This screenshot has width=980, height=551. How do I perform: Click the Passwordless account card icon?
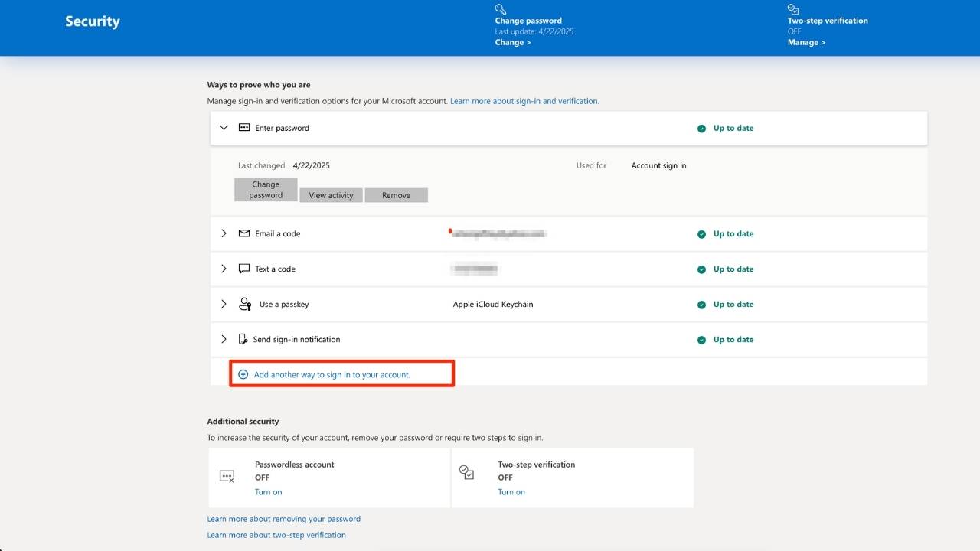pos(227,477)
